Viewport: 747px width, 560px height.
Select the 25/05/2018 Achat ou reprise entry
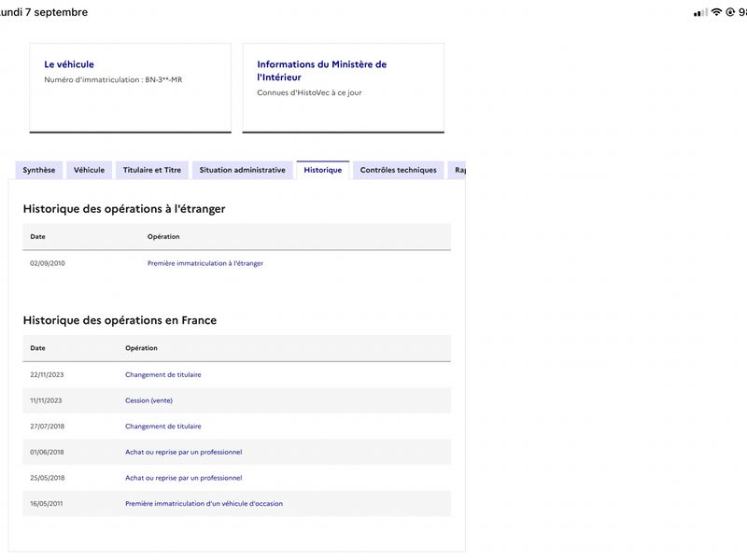coord(183,478)
